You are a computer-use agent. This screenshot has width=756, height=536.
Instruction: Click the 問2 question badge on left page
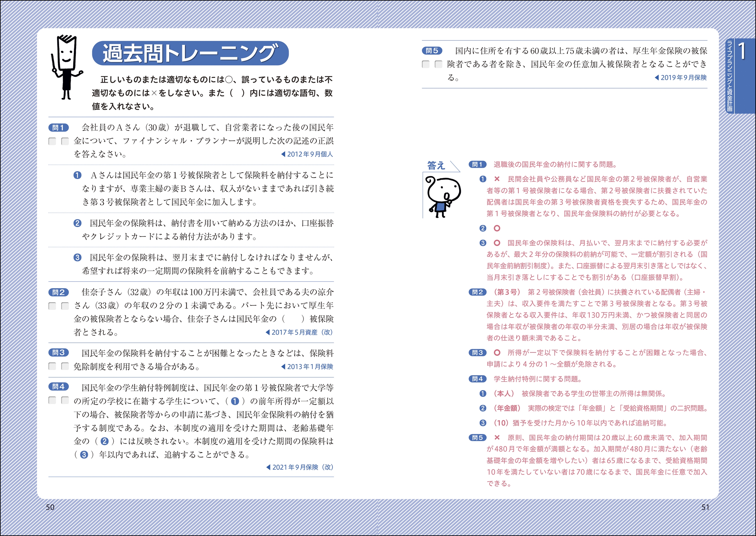58,292
